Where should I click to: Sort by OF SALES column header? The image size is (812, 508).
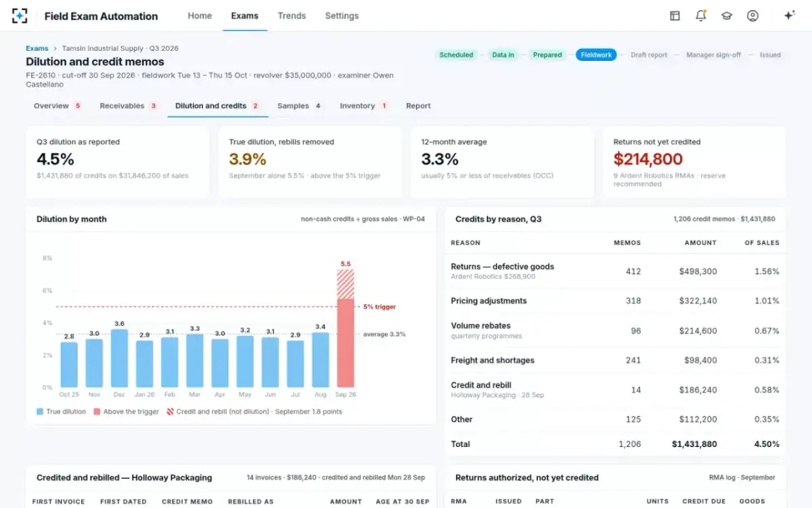(762, 242)
